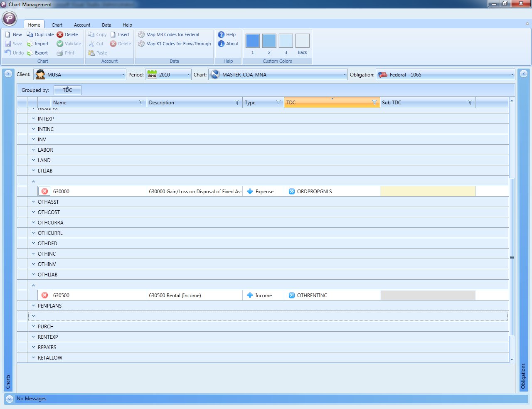This screenshot has height=409, width=532.
Task: Click the round application menu orb
Action: tap(10, 19)
